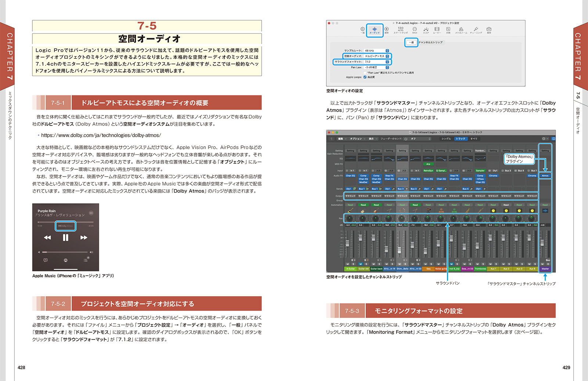Screen dimensions: 588x381
Task: Open the Arp MIDI FX slot
Action: pos(428,164)
